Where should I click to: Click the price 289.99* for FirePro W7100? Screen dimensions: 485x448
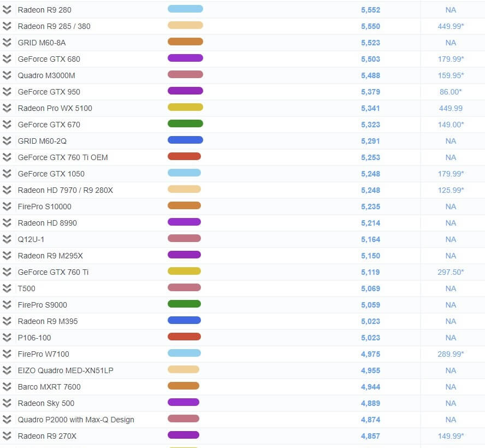(451, 354)
